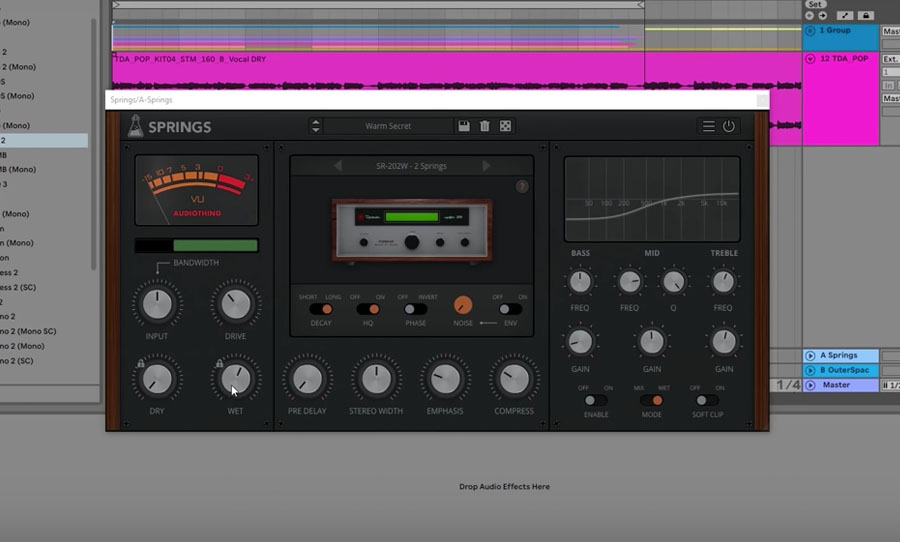Click the MID FREQ knob
Screen dimensions: 900x542
coord(630,281)
